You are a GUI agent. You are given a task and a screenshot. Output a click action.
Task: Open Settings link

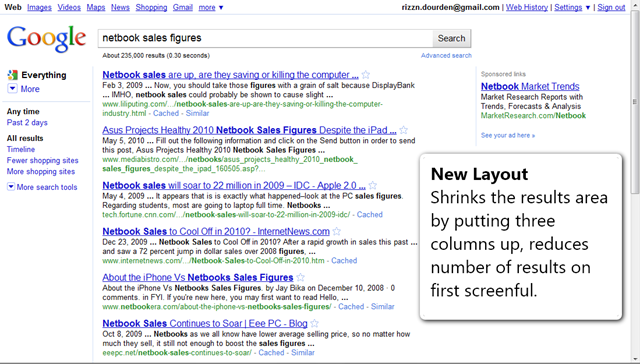point(568,7)
